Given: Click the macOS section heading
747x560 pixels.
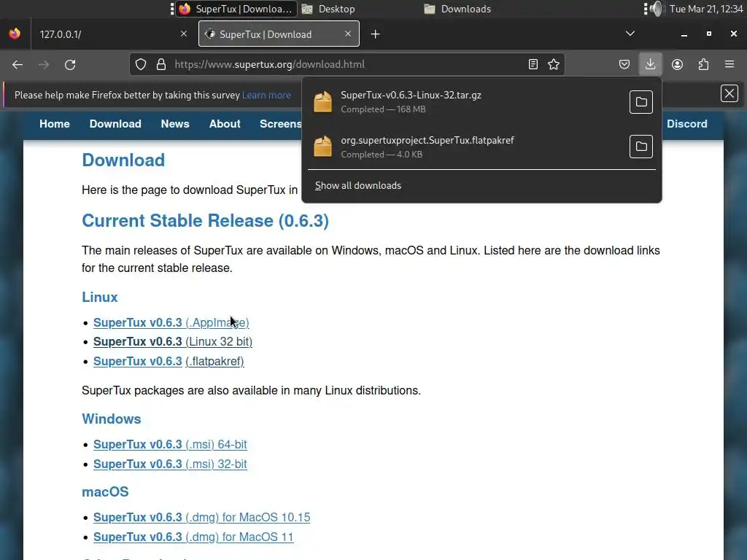Looking at the screenshot, I should [x=105, y=492].
